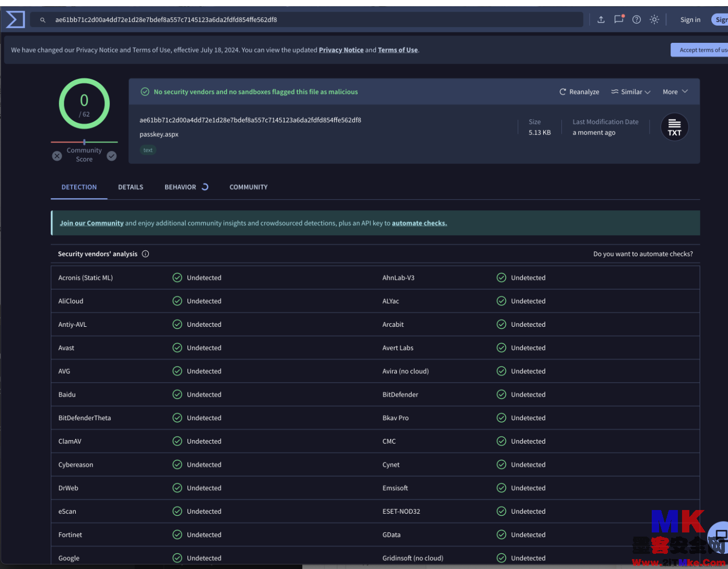Screen dimensions: 728x569
Task: Click AVG undetected check icon
Action: (x=178, y=371)
